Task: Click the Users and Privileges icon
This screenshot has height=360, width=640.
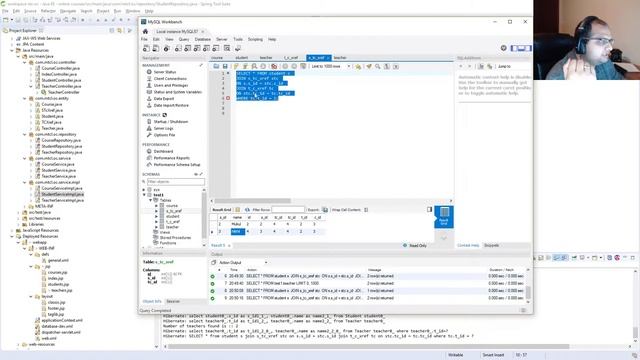Action: (149, 85)
